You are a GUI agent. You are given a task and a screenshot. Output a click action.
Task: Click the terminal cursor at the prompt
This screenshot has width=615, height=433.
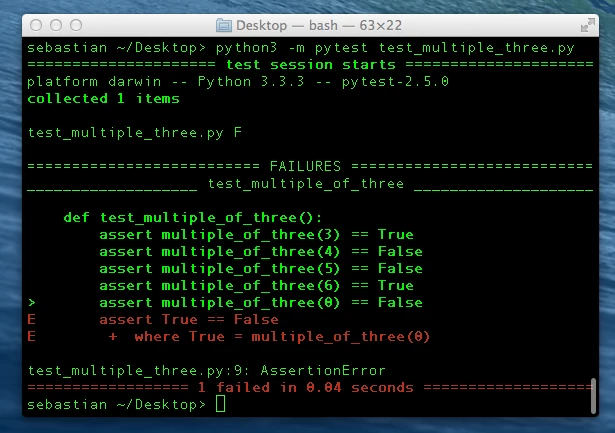pos(220,404)
